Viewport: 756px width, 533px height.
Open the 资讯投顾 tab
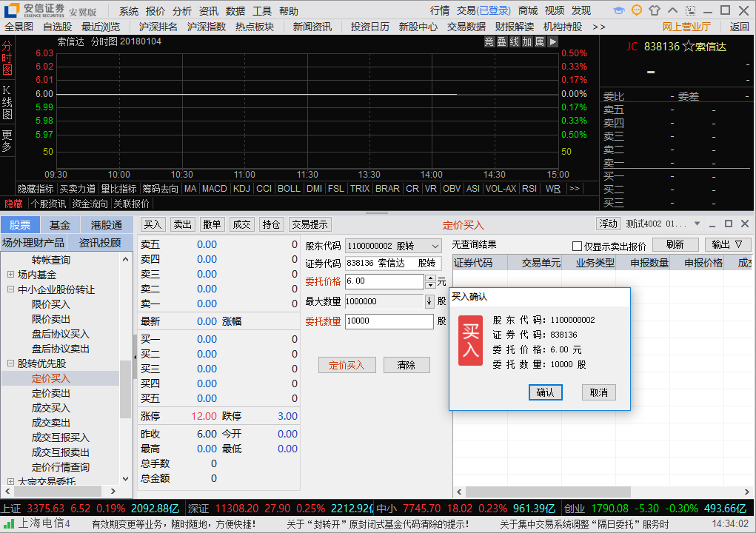tap(100, 242)
